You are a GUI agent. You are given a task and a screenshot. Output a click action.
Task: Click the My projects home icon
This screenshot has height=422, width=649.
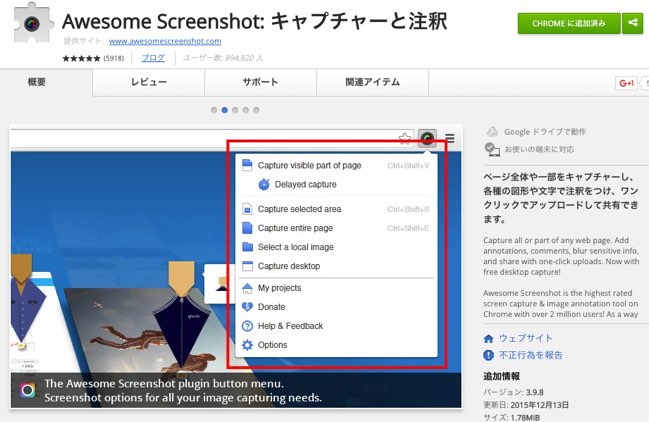coord(247,288)
